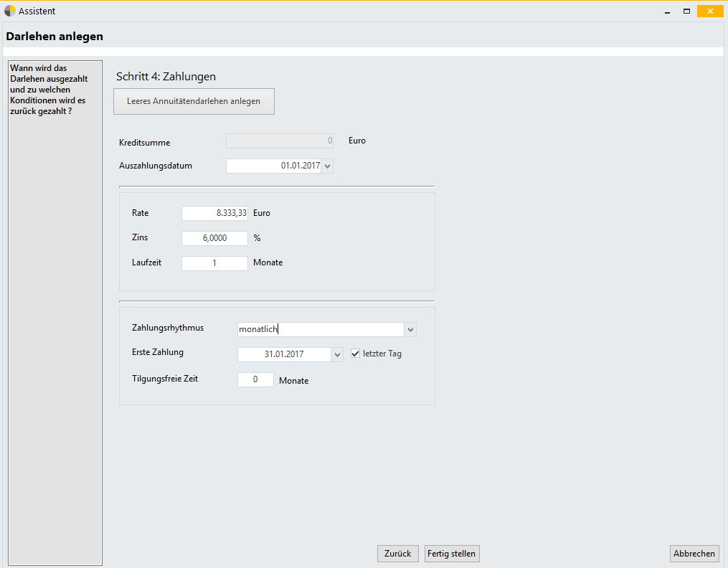
Task: Click into the Rate amount field
Action: (214, 213)
